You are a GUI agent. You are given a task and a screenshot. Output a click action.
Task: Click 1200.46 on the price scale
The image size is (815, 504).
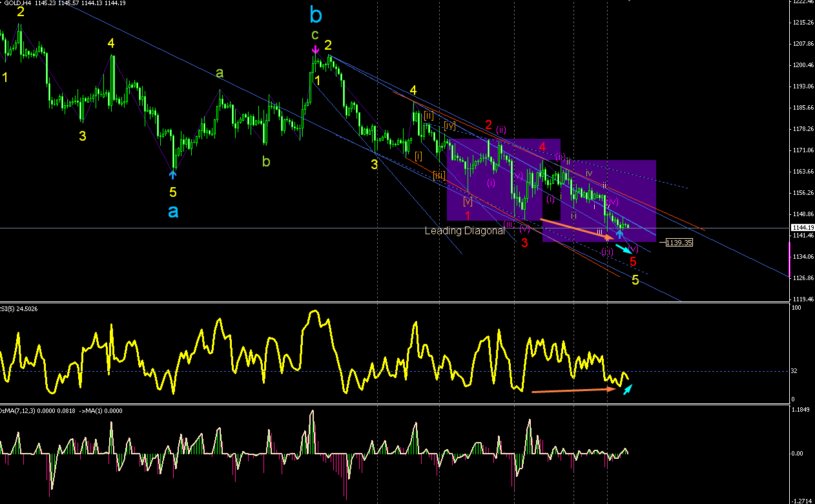tap(803, 65)
